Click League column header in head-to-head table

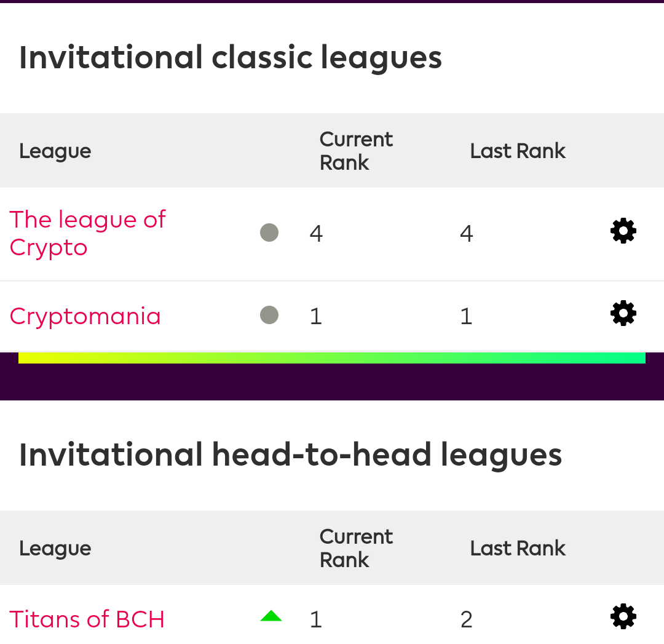click(55, 549)
